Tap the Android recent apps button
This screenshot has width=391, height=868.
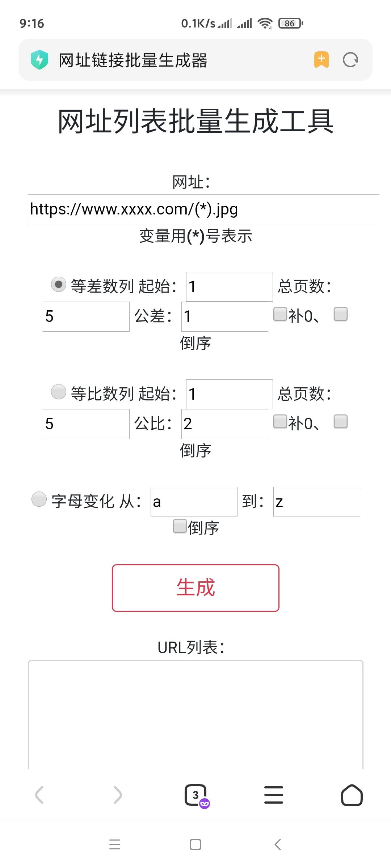click(115, 844)
